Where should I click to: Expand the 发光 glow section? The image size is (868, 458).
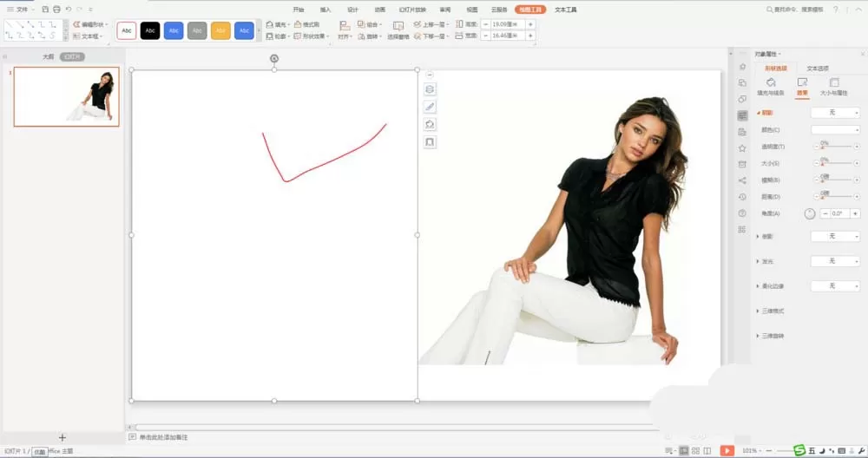[765, 261]
